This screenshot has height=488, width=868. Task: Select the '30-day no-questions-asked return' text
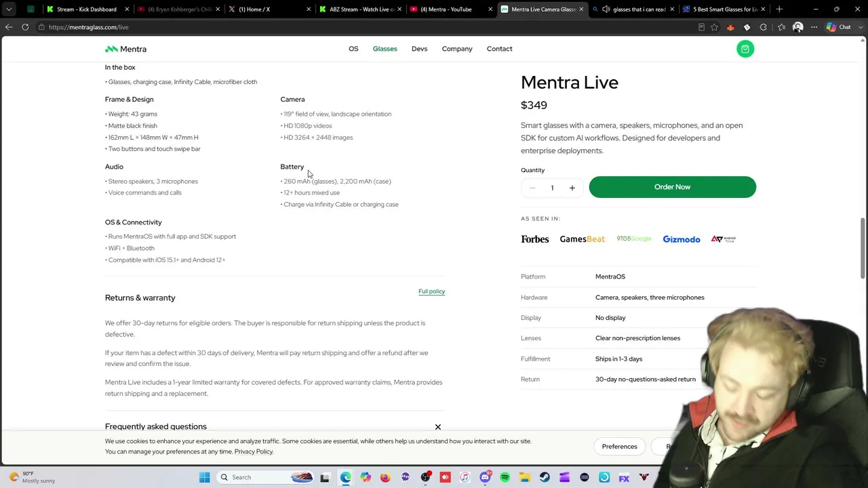click(x=646, y=380)
